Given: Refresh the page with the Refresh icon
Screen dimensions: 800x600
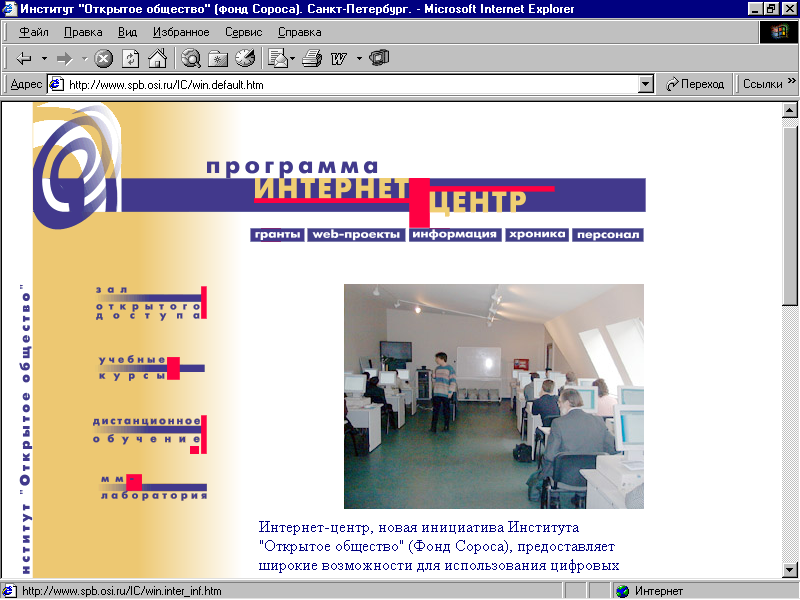Looking at the screenshot, I should (131, 59).
